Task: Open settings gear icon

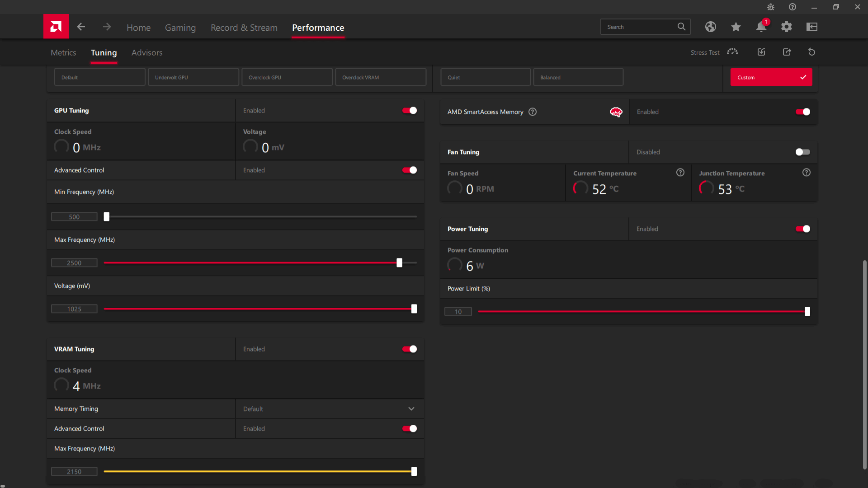Action: (x=787, y=27)
